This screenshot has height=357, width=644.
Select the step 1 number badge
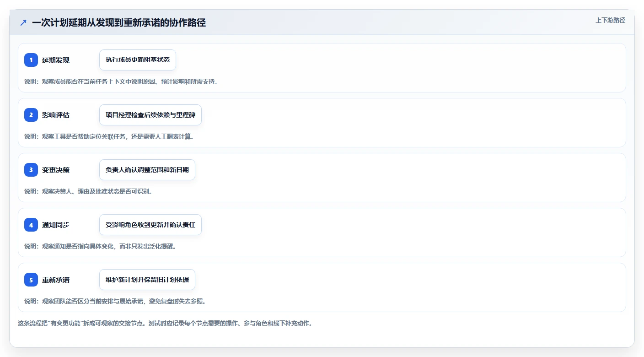31,60
